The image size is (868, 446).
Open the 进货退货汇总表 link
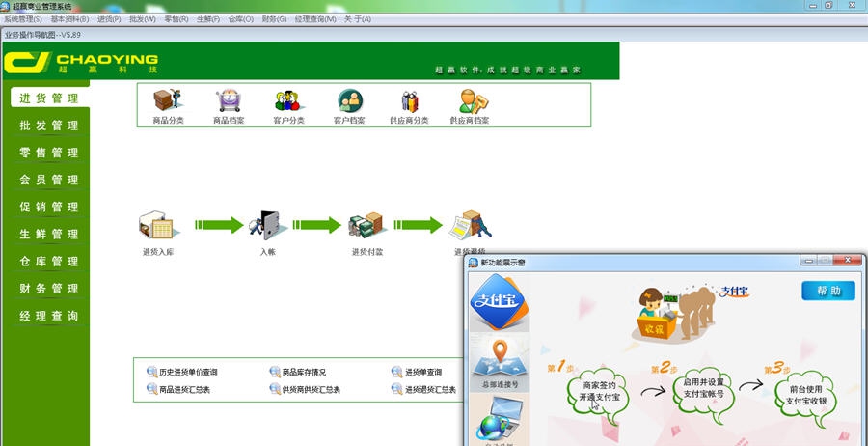click(430, 389)
